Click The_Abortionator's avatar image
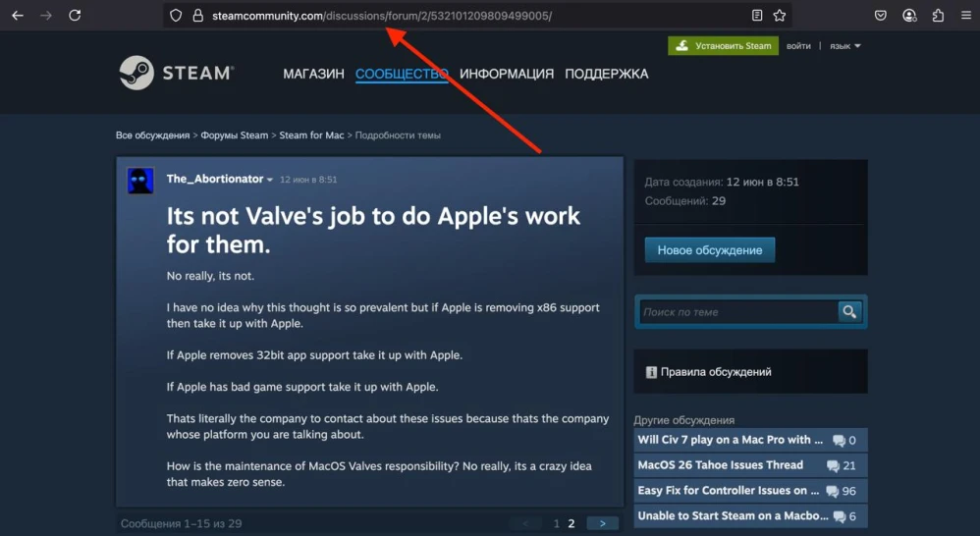980x536 pixels. point(140,182)
